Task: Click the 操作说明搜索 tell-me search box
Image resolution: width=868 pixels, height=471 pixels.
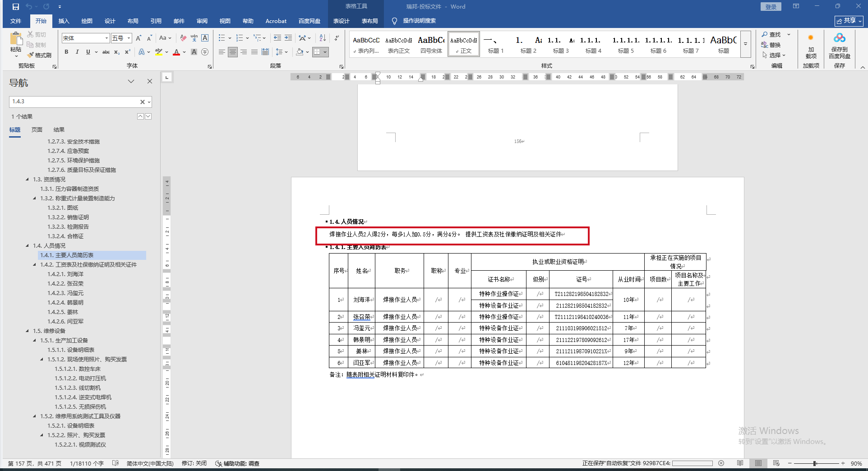Action: pos(419,21)
